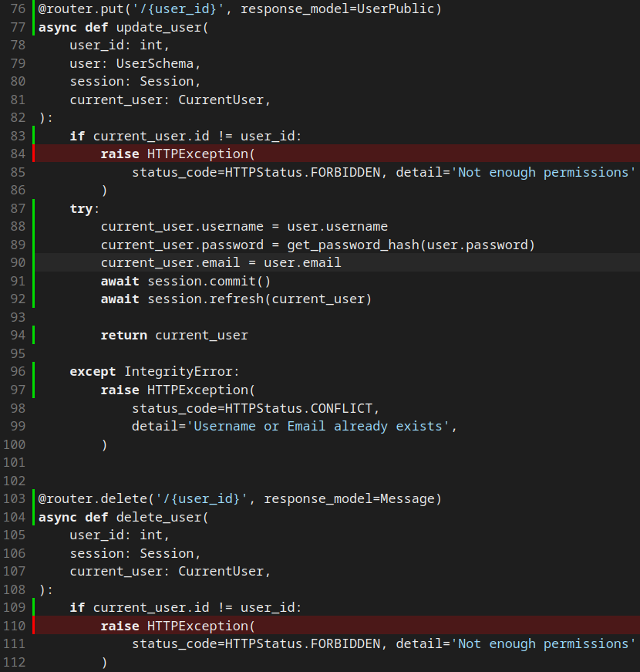Click the red coverage marker on line 110

pyautogui.click(x=34, y=626)
